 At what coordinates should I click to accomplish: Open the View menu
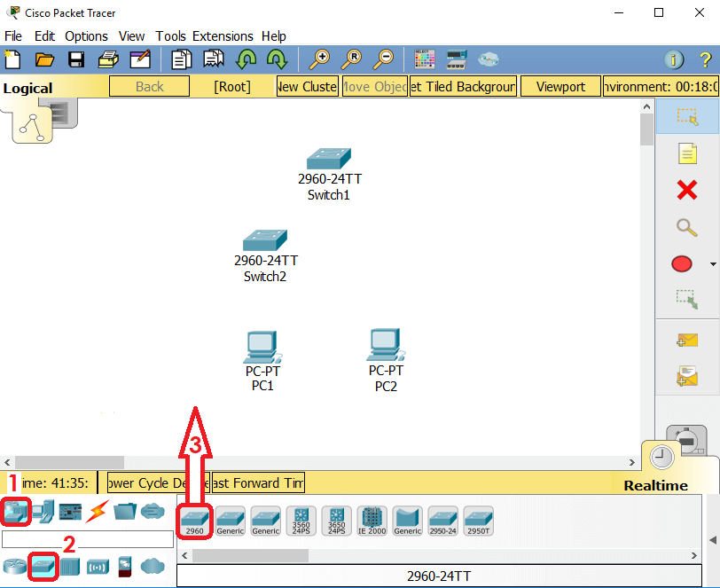pyautogui.click(x=132, y=35)
